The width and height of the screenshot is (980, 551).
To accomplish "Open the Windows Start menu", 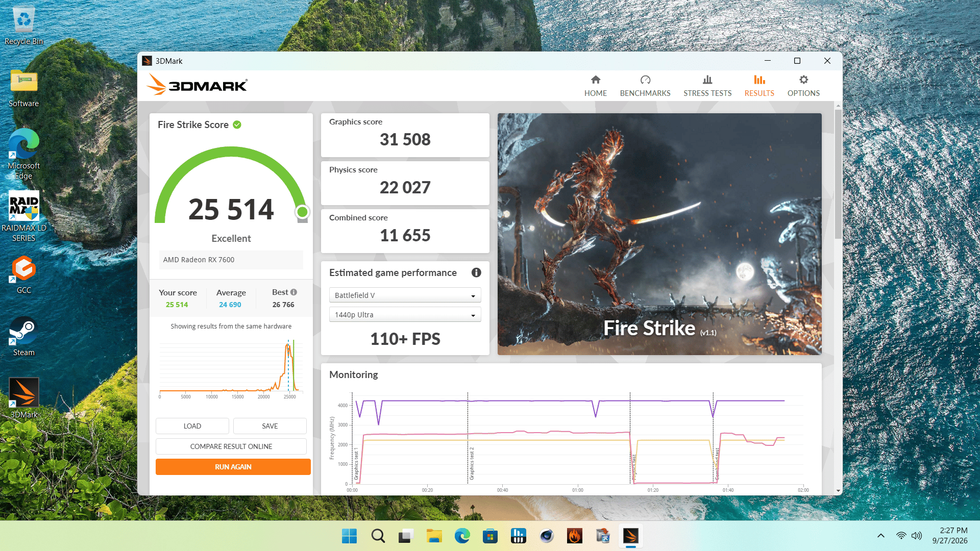I will pyautogui.click(x=349, y=536).
